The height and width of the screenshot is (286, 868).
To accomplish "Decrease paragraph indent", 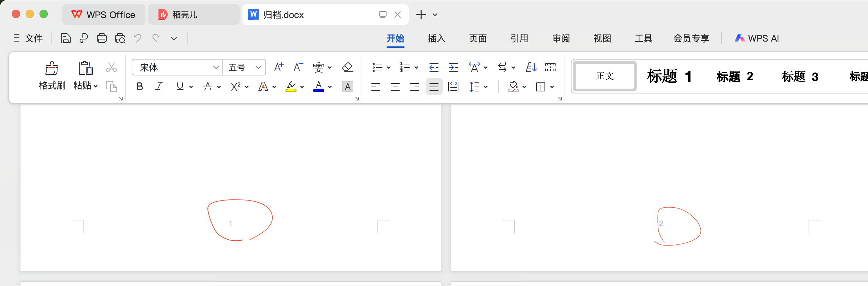I will pos(434,67).
